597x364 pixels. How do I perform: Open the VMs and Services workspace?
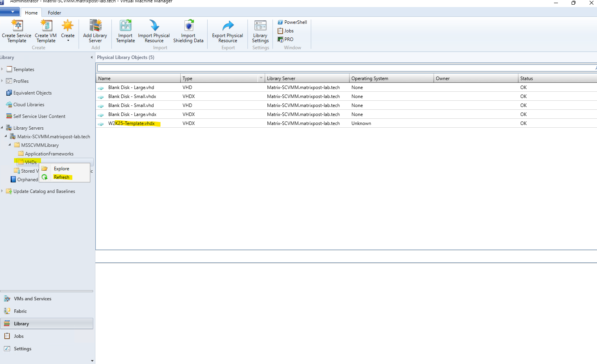[x=47, y=299]
